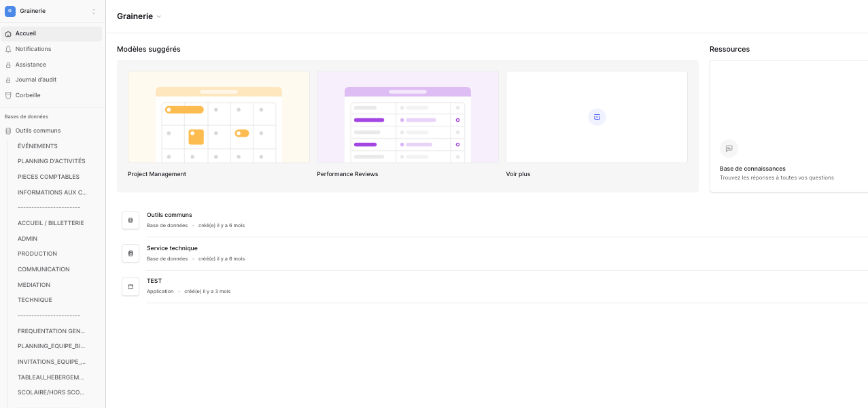Viewport: 868px width, 408px height.
Task: Select the ÉVÉNEMENTS table in sidebar
Action: 37,146
